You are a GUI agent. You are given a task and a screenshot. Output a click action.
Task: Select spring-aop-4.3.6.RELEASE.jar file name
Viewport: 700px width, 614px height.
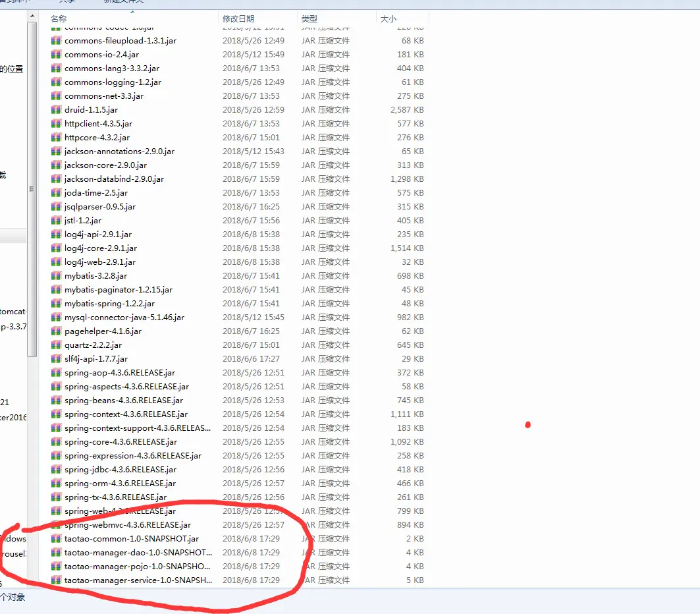120,373
